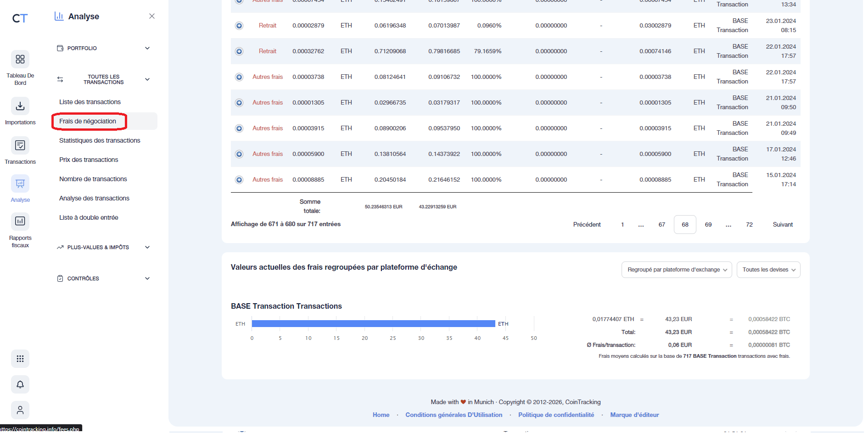This screenshot has width=868, height=433.
Task: Open the Politique de confidentialité link
Action: point(556,415)
